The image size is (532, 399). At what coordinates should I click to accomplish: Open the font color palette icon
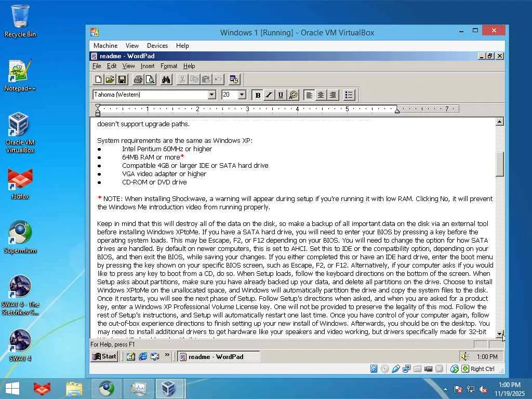293,95
